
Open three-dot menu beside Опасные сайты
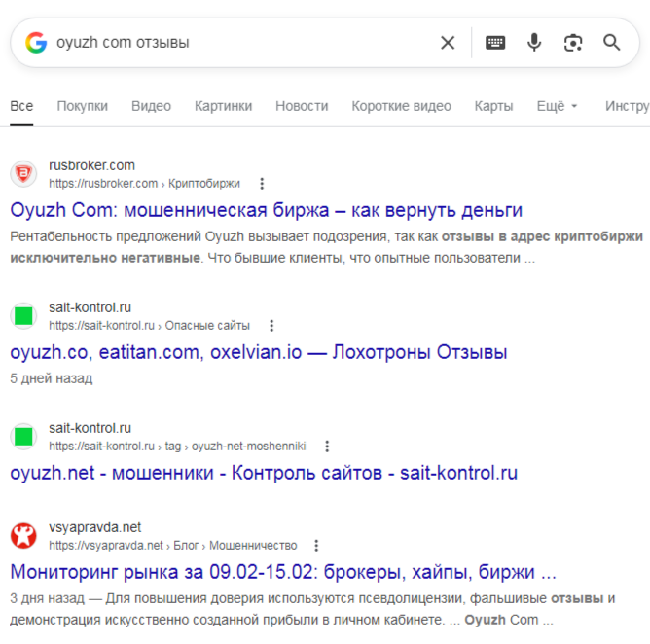pos(271,326)
